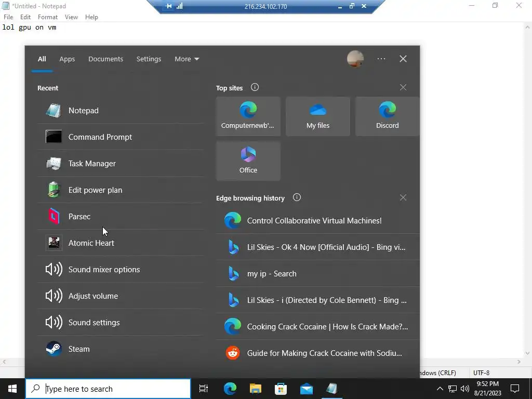Click Notepad horizontal scrollbar right arrow

click(519, 362)
